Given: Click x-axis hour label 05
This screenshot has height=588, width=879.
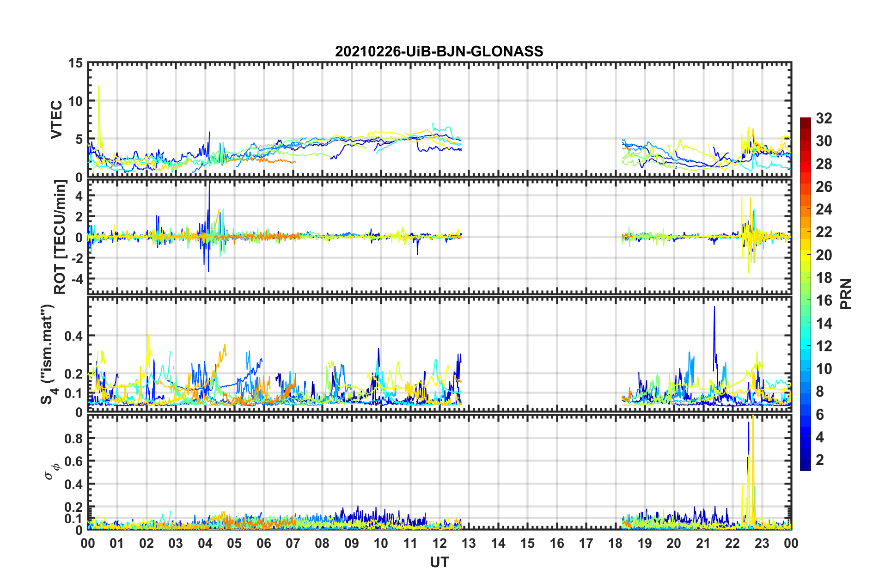Looking at the screenshot, I should point(234,544).
